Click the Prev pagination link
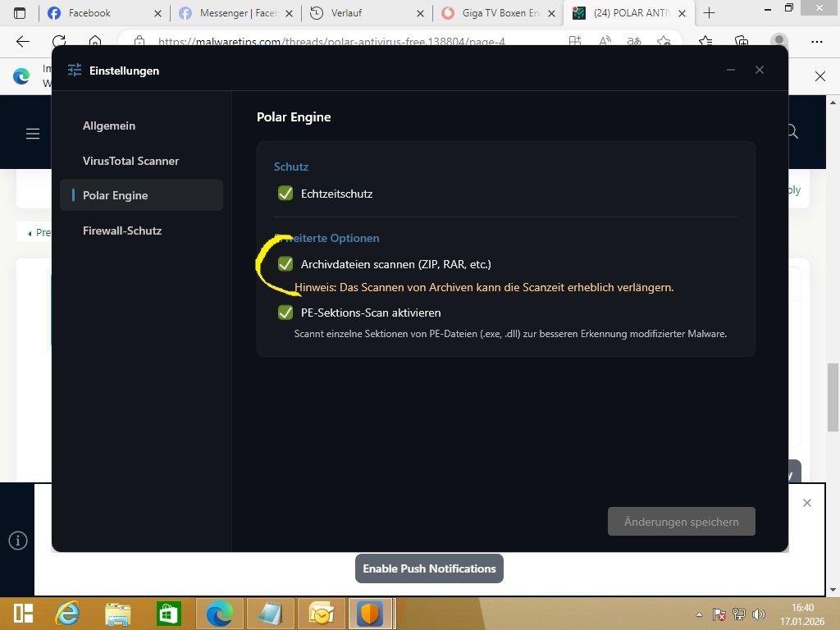Image resolution: width=840 pixels, height=630 pixels. 39,232
